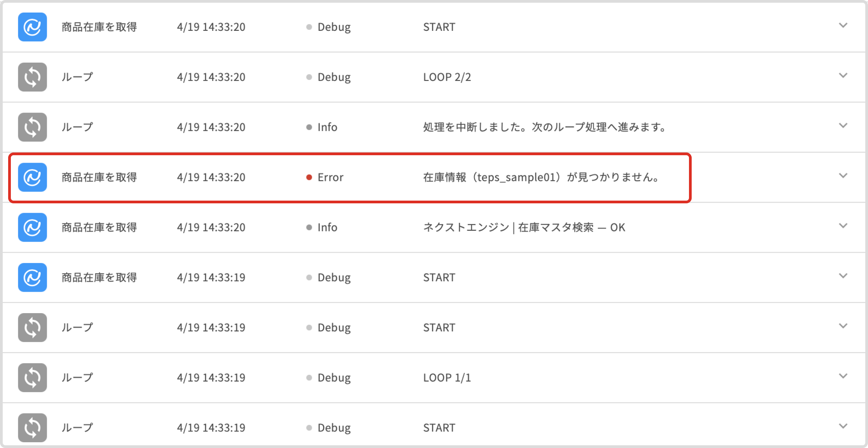
Task: Click the blue icon on the 14:33:19 商品在庫を取得 row
Action: 32,278
